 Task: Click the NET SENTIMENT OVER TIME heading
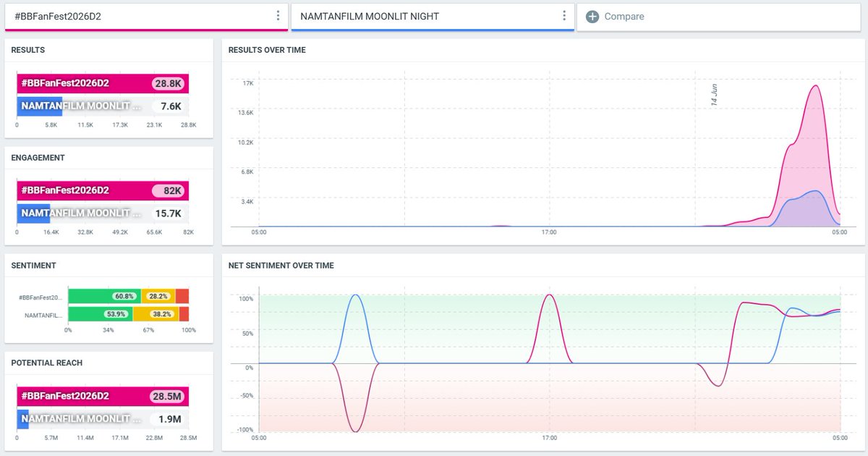[x=281, y=266]
